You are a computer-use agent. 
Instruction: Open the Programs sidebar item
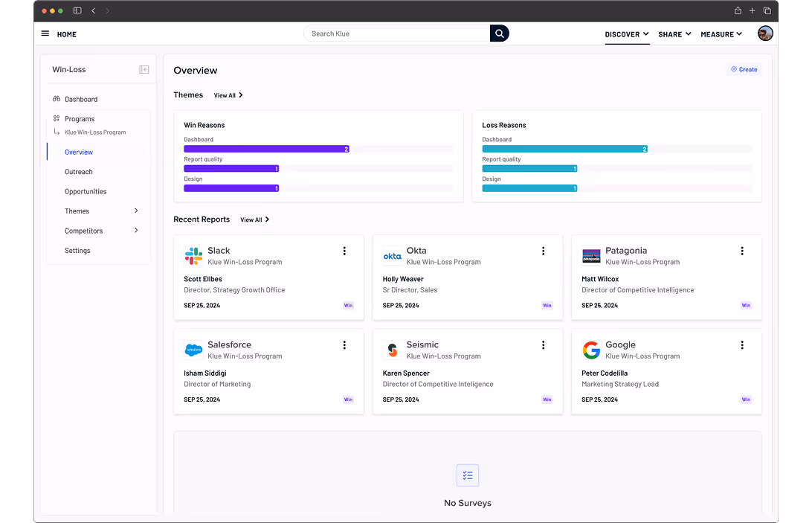(x=80, y=119)
